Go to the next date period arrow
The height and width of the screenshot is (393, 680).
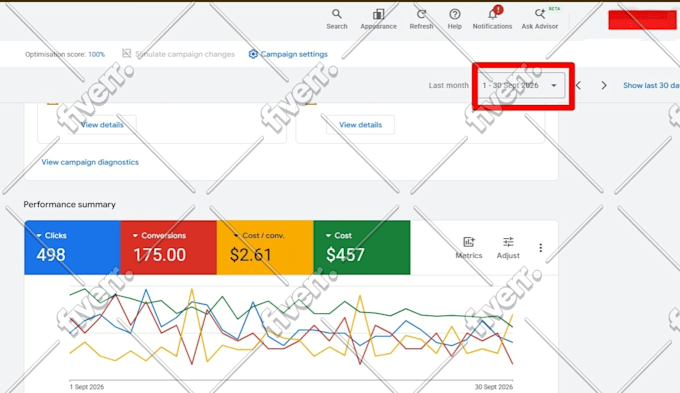[x=604, y=85]
